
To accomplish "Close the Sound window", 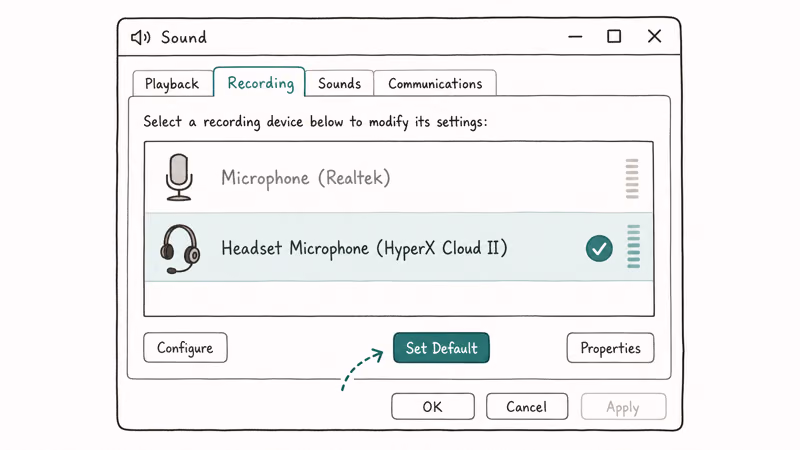I will coord(655,36).
